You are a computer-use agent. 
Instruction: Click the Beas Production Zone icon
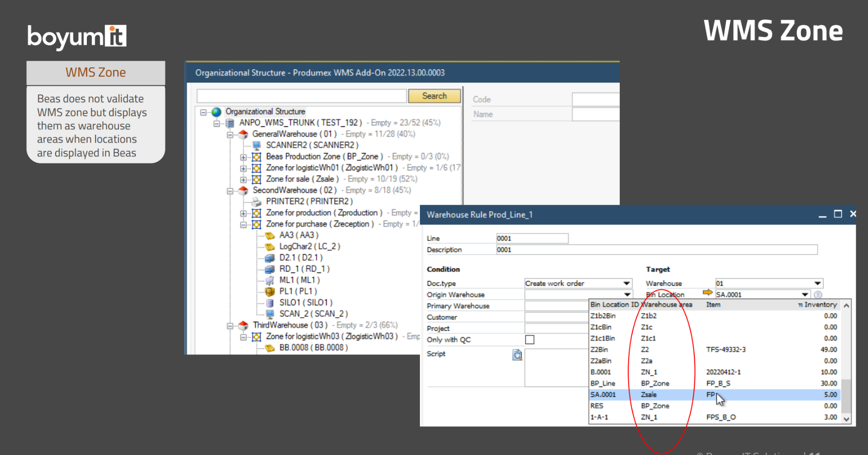[x=257, y=157]
